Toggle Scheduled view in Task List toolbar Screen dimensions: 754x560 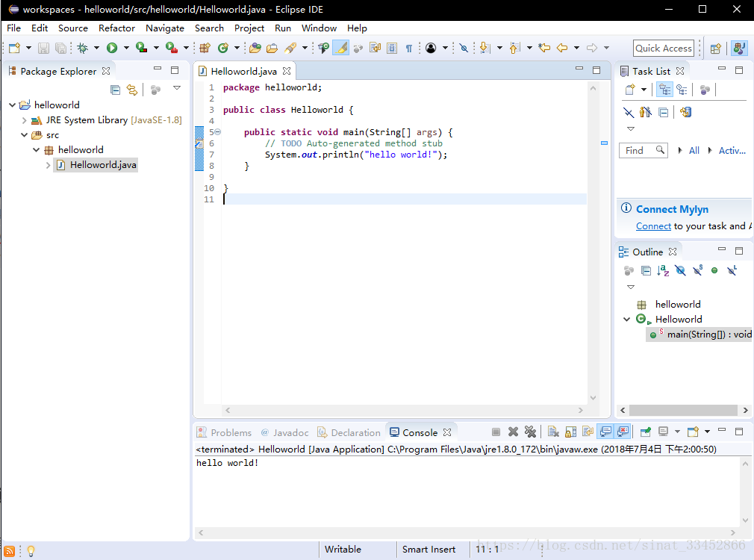pyautogui.click(x=682, y=90)
